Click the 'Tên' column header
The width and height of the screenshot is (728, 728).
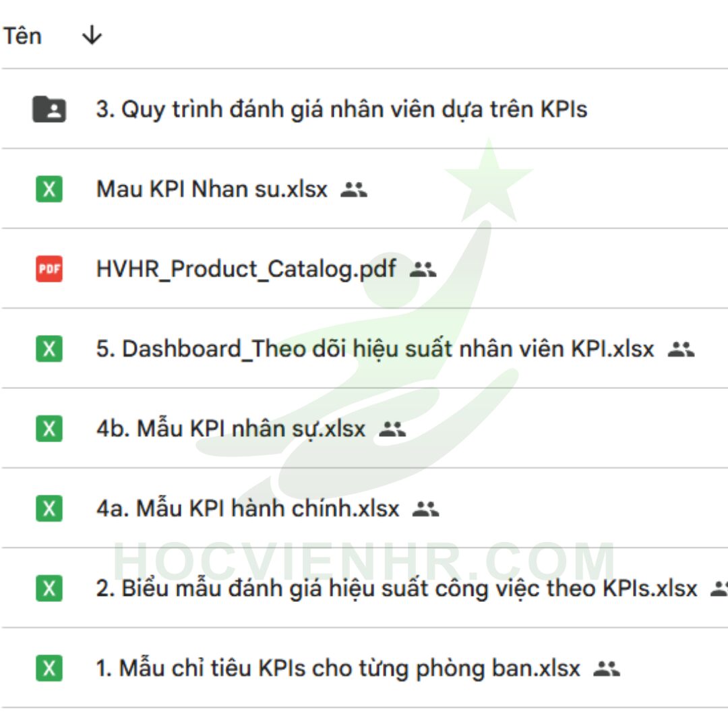[22, 36]
